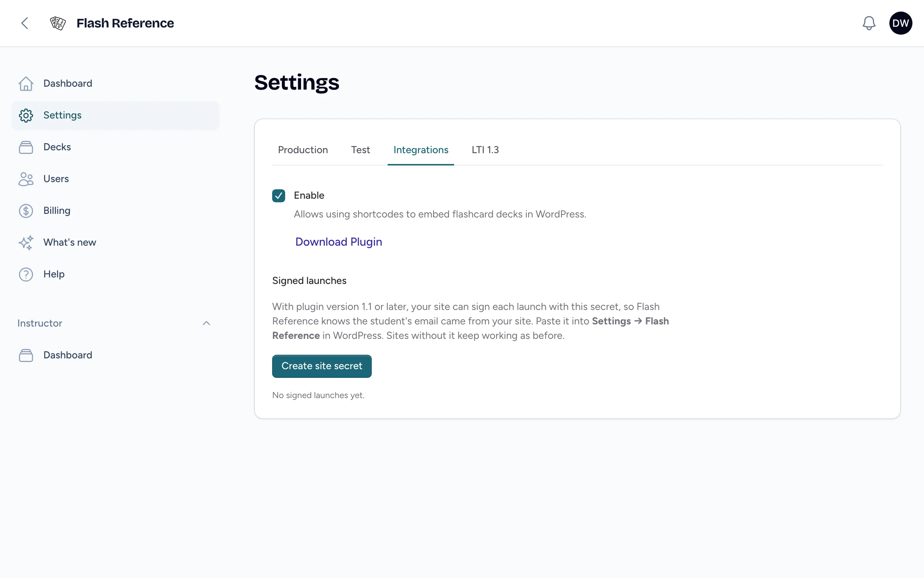Open the DW user avatar menu
The height and width of the screenshot is (578, 924).
tap(901, 23)
